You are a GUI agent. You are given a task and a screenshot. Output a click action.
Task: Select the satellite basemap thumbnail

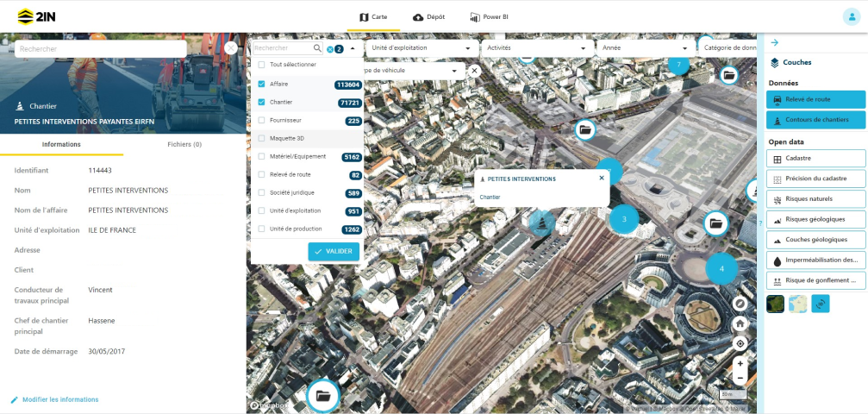776,304
